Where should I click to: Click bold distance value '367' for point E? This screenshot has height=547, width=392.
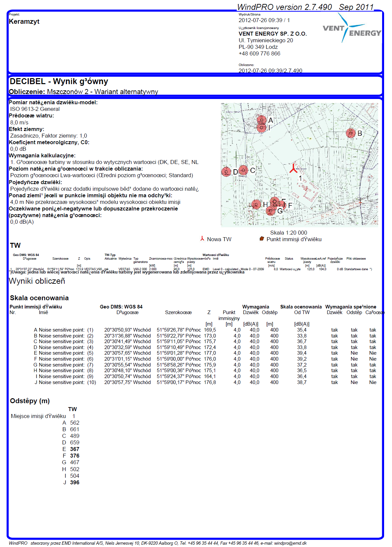point(75,449)
